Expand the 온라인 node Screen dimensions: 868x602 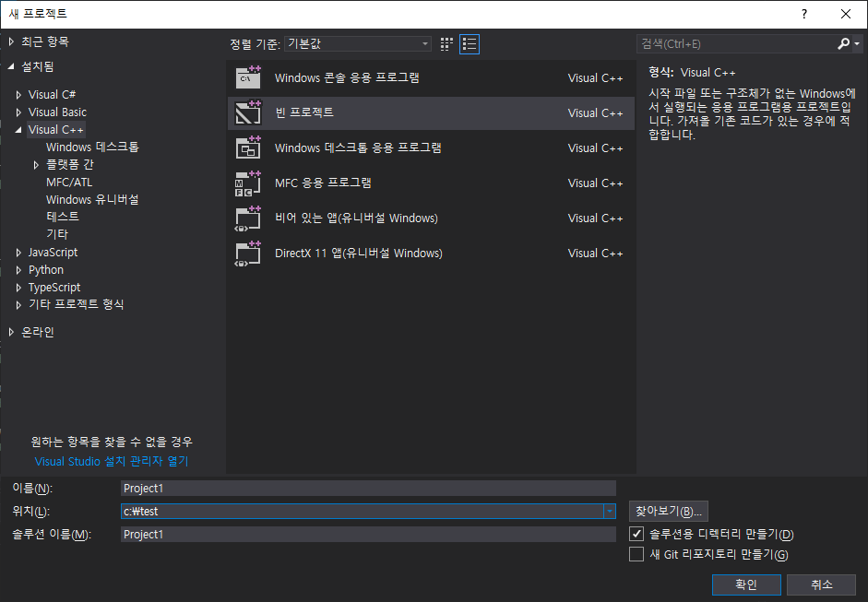(11, 332)
